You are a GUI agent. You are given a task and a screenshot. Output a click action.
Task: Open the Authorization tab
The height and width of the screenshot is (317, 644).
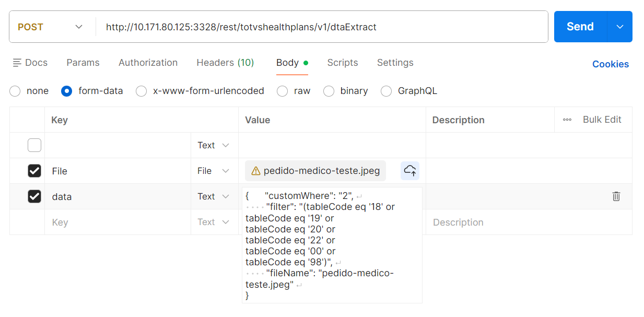[148, 63]
